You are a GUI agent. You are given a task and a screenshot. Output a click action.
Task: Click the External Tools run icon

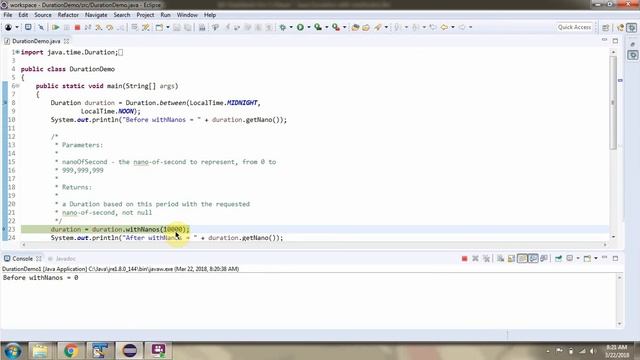336,27
